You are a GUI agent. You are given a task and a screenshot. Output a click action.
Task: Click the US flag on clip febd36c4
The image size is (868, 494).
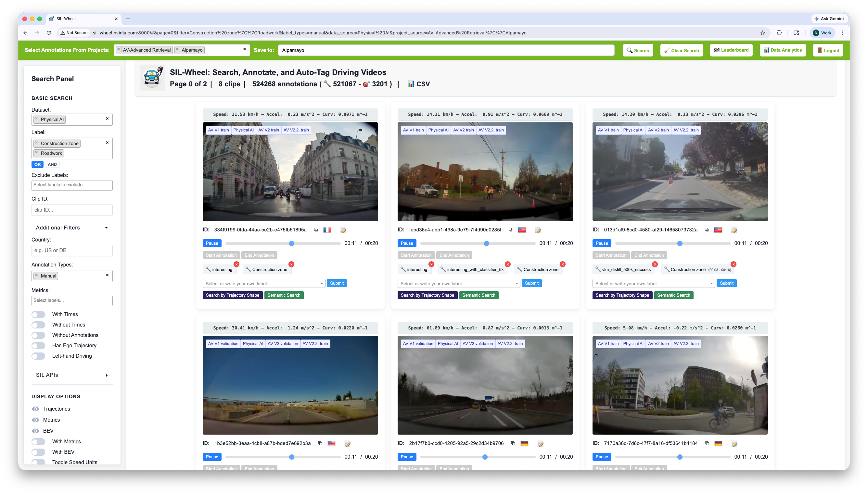point(522,230)
